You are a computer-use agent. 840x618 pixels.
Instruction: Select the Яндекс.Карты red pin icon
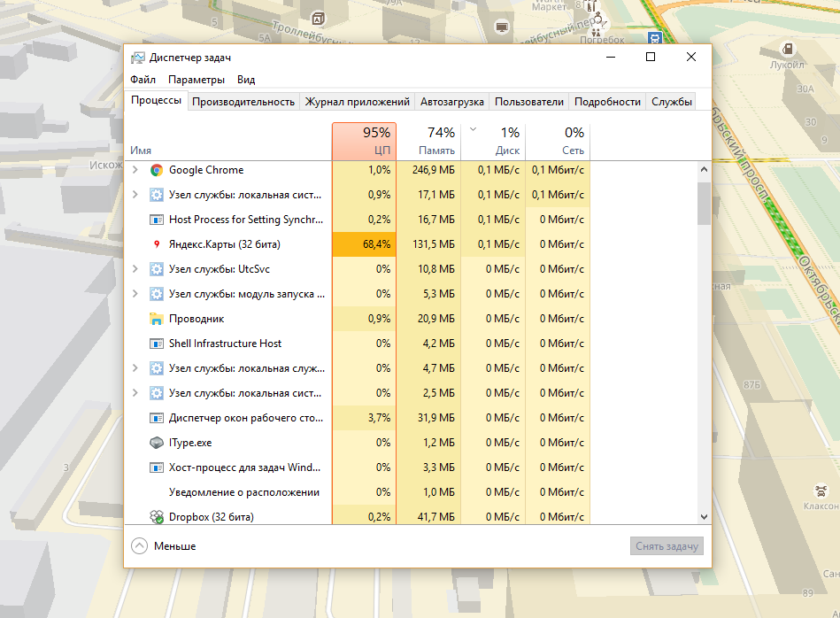tap(156, 244)
